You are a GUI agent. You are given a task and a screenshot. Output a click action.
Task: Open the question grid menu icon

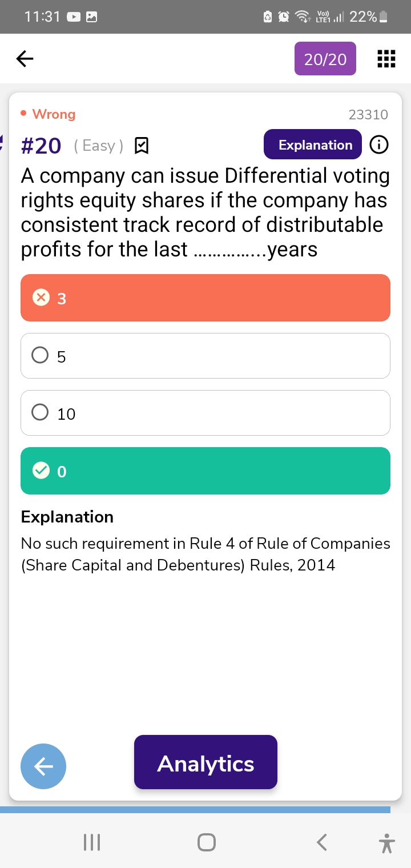pyautogui.click(x=386, y=58)
